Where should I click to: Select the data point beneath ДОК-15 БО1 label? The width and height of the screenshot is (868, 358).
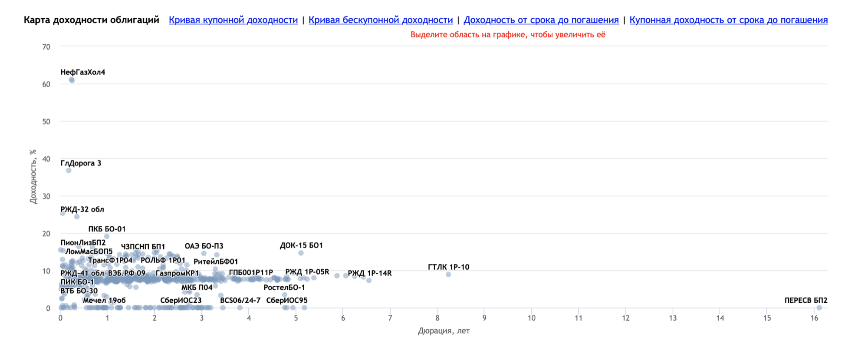tap(301, 253)
